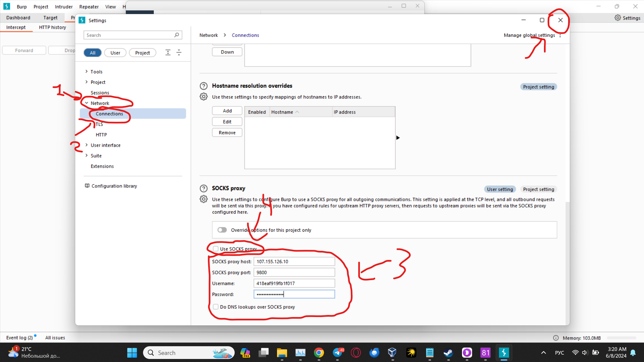The height and width of the screenshot is (362, 644).
Task: Open Steam from the taskbar
Action: (448, 353)
